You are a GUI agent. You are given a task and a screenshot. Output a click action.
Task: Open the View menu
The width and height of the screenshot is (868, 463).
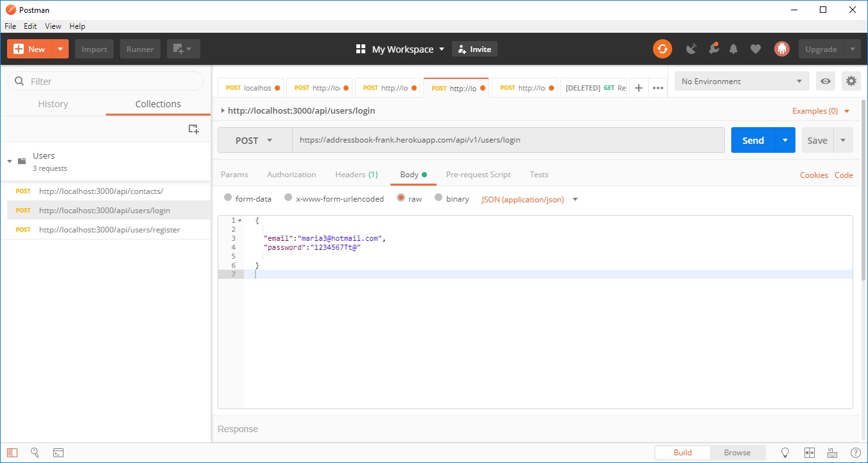coord(53,26)
